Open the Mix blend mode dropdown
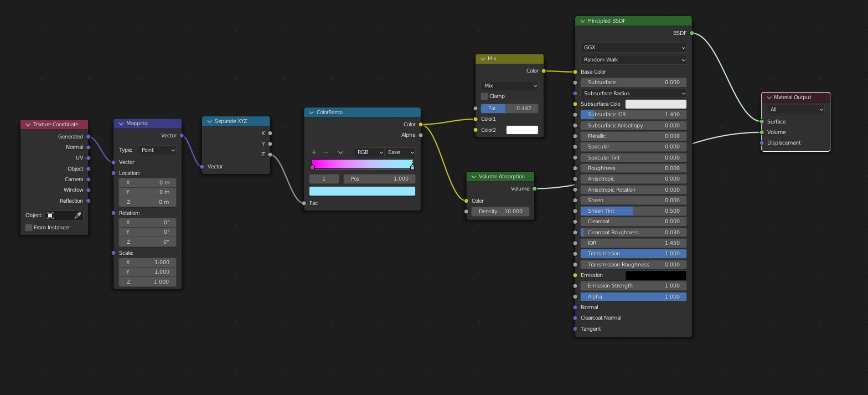 tap(509, 86)
